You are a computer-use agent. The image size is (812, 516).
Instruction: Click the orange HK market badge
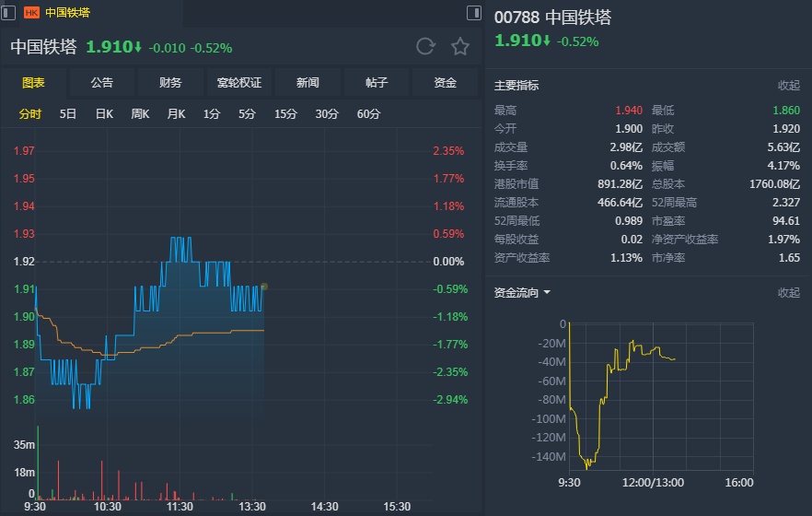coord(31,13)
